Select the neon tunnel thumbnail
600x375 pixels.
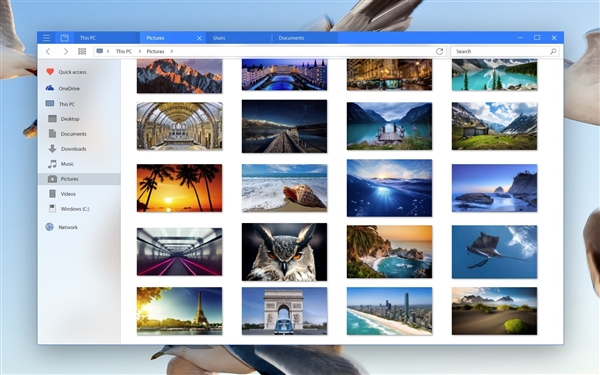point(179,252)
